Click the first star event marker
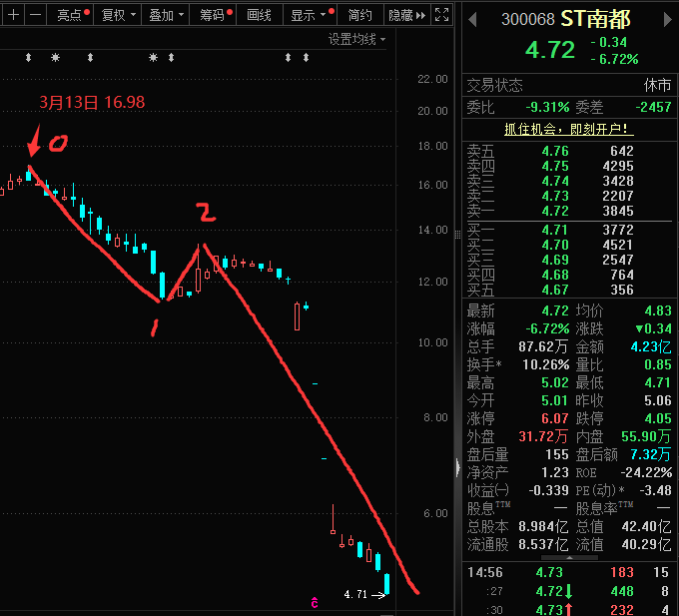Screen dimensions: 679x616 55,57
